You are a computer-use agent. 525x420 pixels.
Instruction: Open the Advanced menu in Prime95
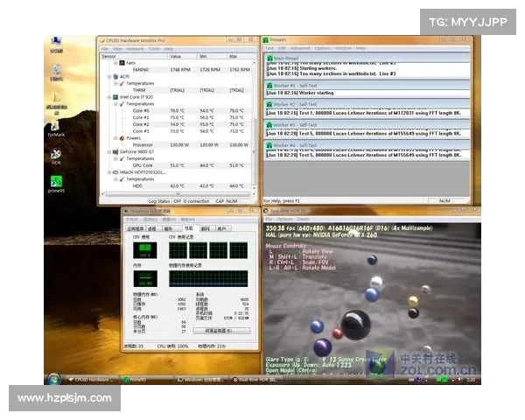(x=300, y=48)
